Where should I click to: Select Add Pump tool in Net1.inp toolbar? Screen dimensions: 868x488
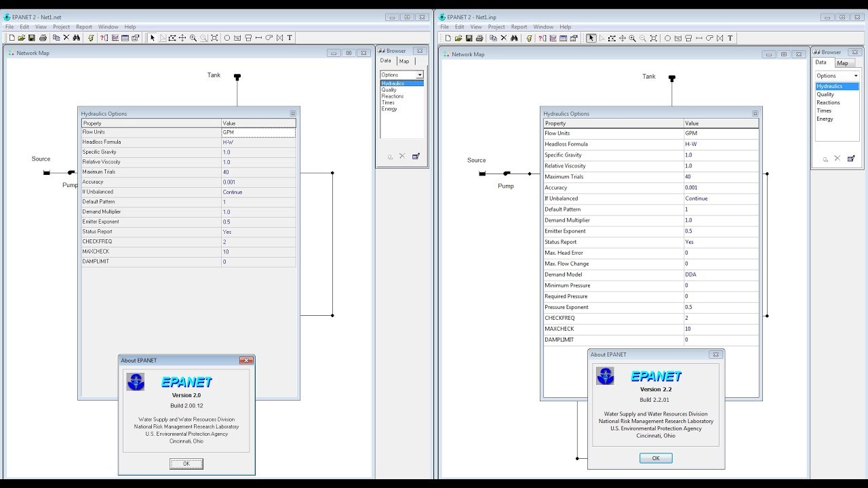709,38
